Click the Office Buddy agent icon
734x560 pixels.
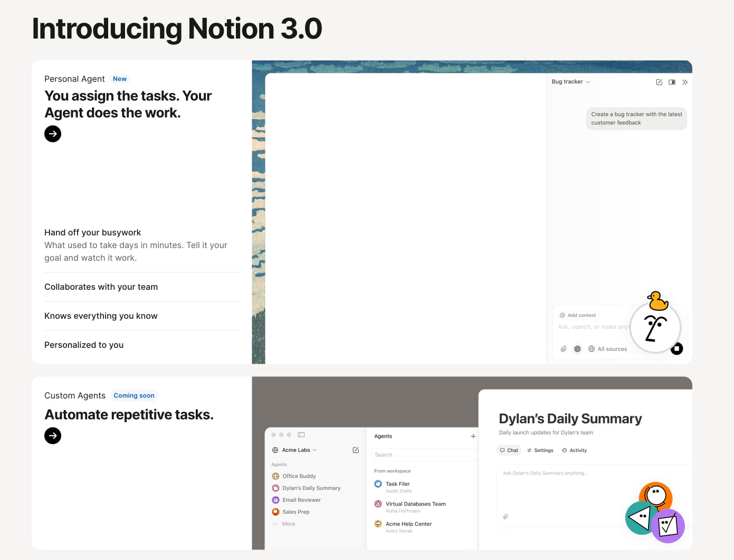pos(275,476)
